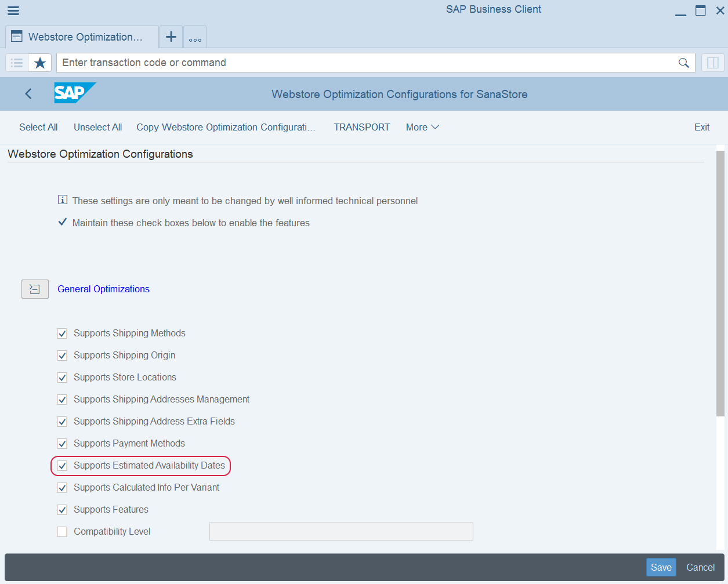Click the Cancel button
Screen dimensions: 728x584
coord(700,567)
